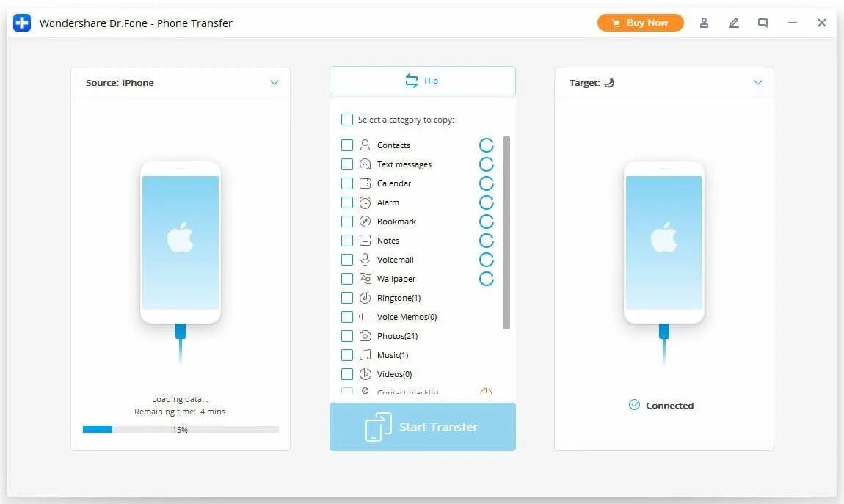
Task: Click the edit pencil icon in title bar
Action: pos(733,23)
